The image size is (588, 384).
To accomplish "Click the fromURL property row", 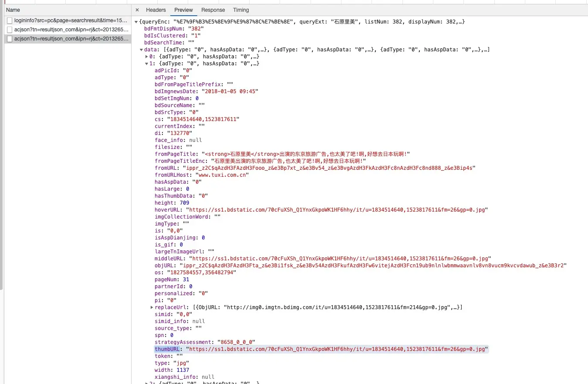I will click(315, 168).
